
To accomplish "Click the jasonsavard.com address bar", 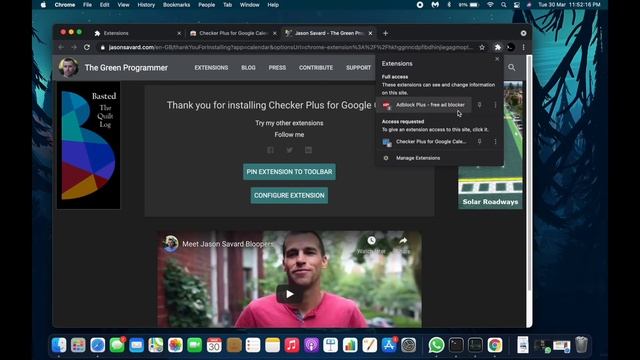I will pyautogui.click(x=291, y=47).
